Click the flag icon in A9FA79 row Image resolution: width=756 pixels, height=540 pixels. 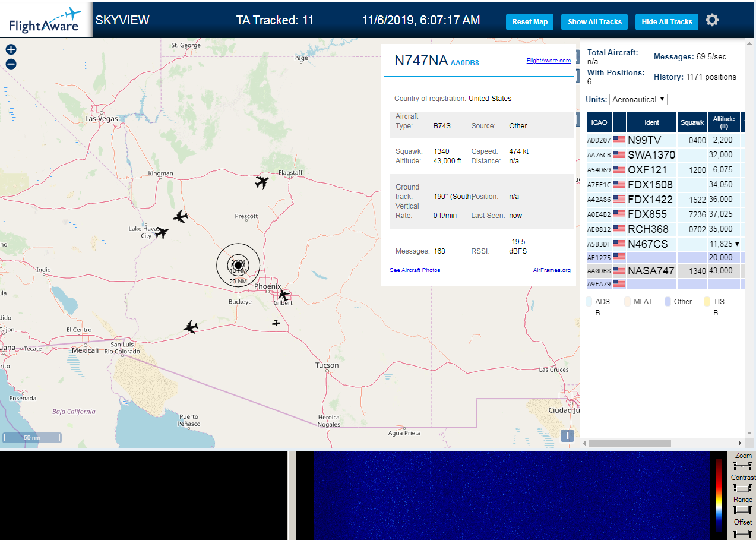[x=619, y=284]
